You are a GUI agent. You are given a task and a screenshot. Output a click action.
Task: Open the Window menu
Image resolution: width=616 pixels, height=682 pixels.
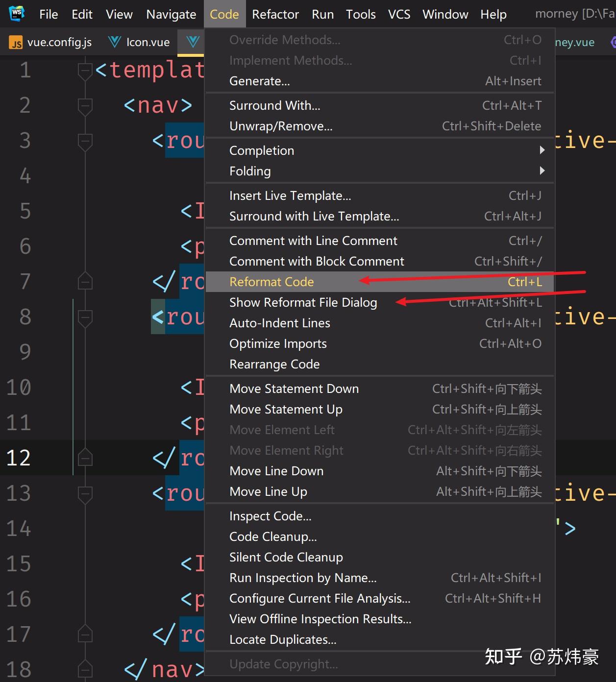coord(445,14)
